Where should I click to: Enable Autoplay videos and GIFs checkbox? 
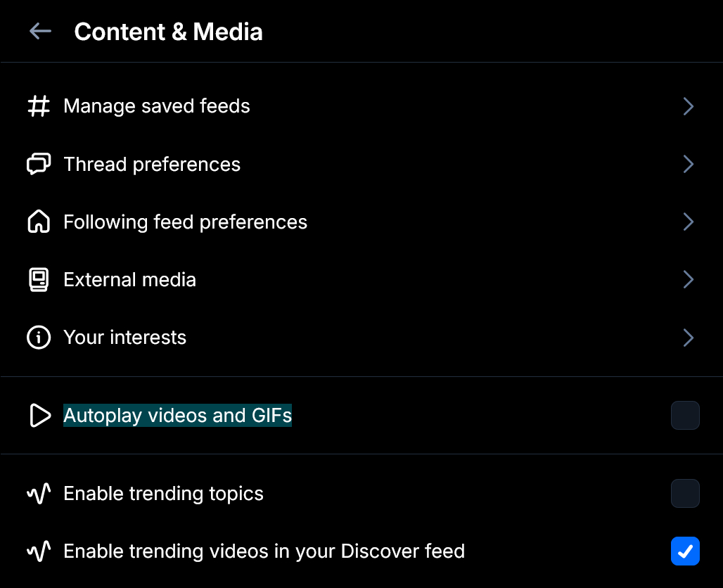pos(685,416)
